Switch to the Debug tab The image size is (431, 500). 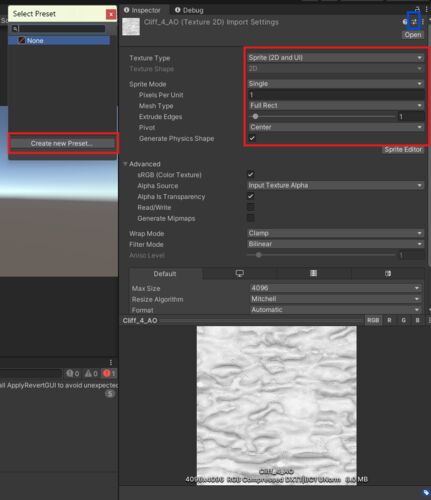click(189, 10)
